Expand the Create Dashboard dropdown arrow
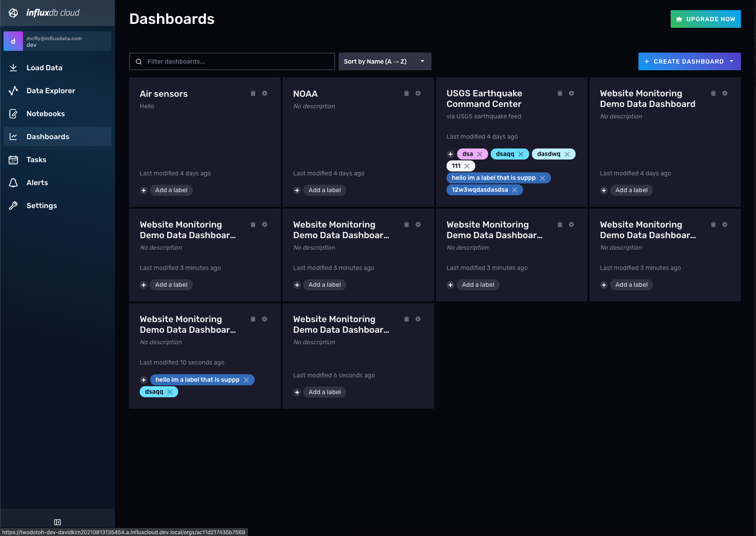Viewport: 756px width, 536px height. [x=733, y=61]
